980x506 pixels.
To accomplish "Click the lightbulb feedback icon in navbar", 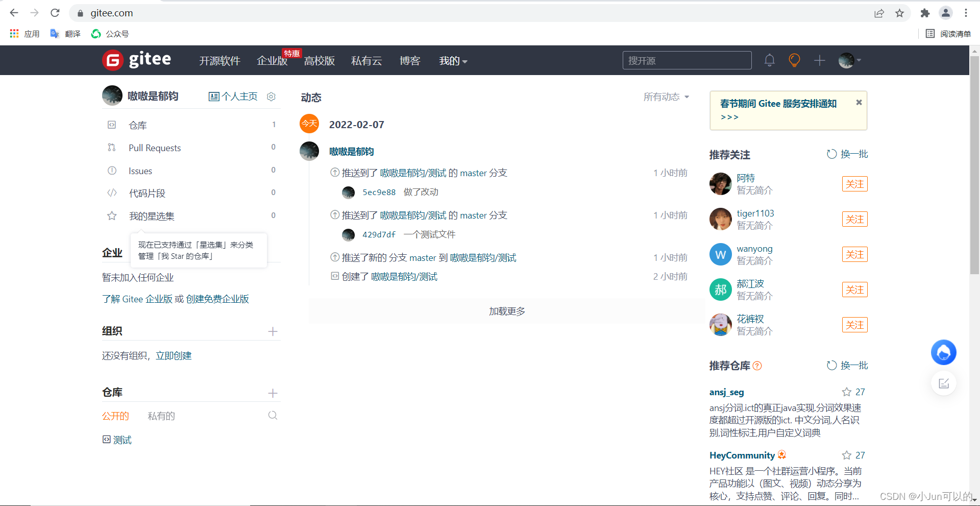I will point(794,60).
